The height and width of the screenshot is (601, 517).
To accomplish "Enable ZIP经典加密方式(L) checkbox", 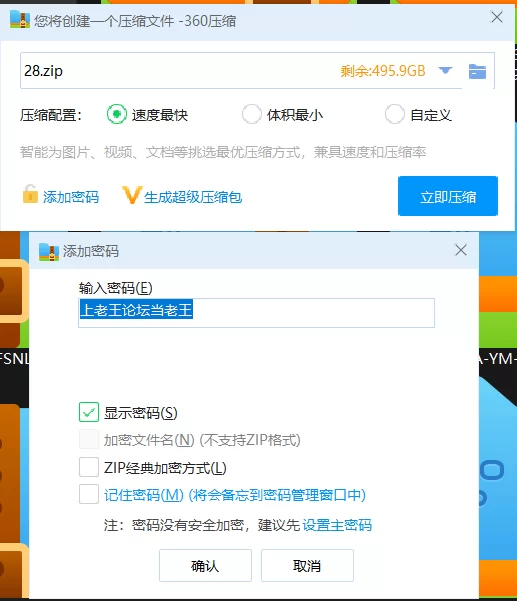I will (x=89, y=467).
